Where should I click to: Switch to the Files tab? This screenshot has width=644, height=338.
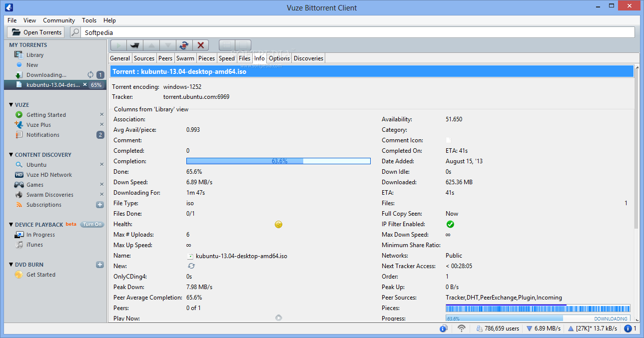click(x=244, y=58)
